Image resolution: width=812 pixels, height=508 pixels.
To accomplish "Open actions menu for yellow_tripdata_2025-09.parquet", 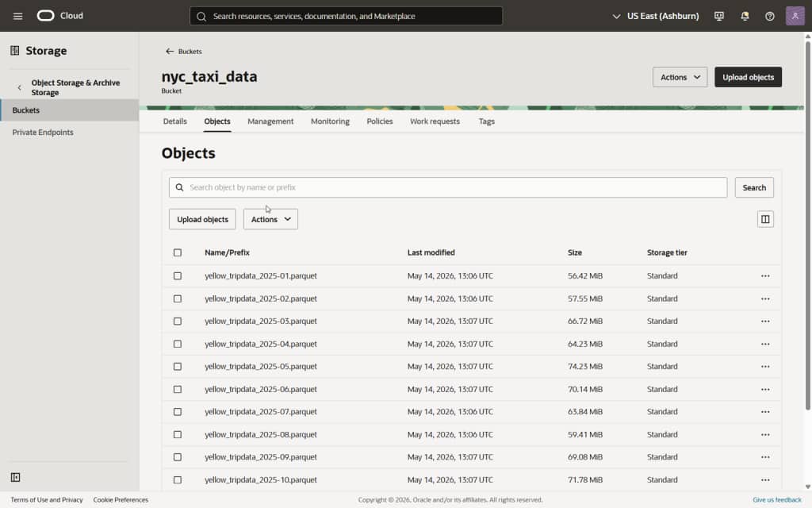I will (765, 457).
